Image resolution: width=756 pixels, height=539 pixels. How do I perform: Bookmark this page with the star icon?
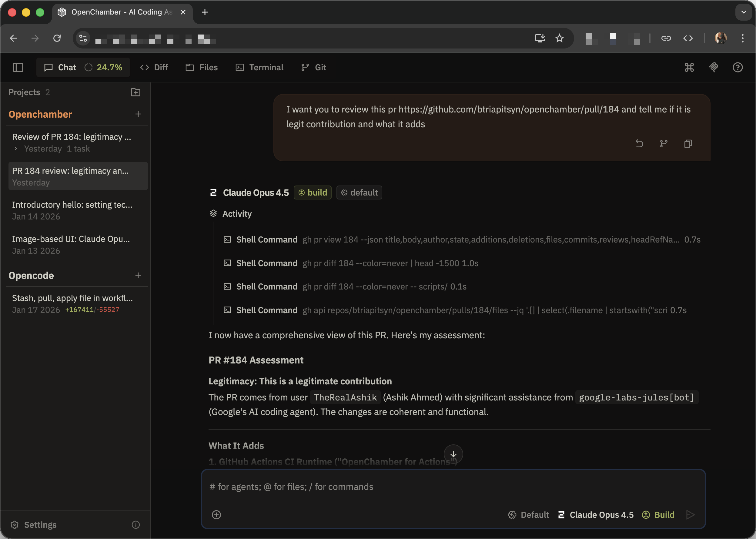coord(560,38)
